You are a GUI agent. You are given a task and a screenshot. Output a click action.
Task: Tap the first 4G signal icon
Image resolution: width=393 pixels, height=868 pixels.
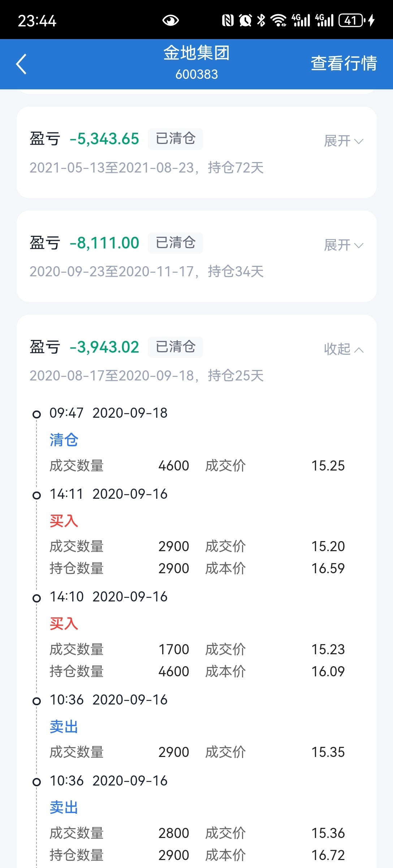[x=301, y=20]
